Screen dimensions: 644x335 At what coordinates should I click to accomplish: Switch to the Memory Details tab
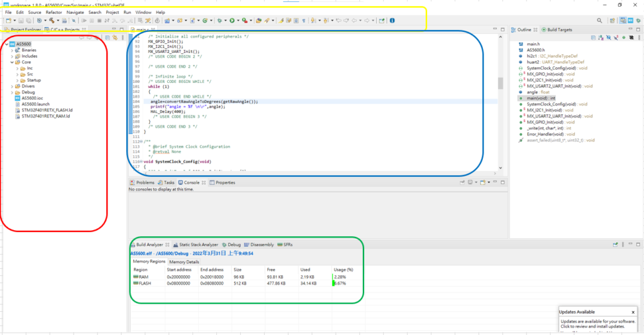pyautogui.click(x=184, y=261)
